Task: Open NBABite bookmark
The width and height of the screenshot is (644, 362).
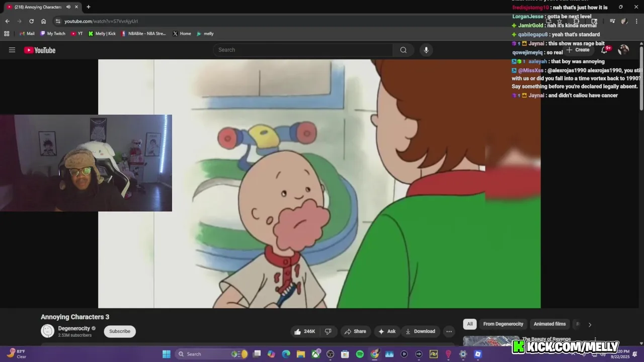Action: [143, 34]
